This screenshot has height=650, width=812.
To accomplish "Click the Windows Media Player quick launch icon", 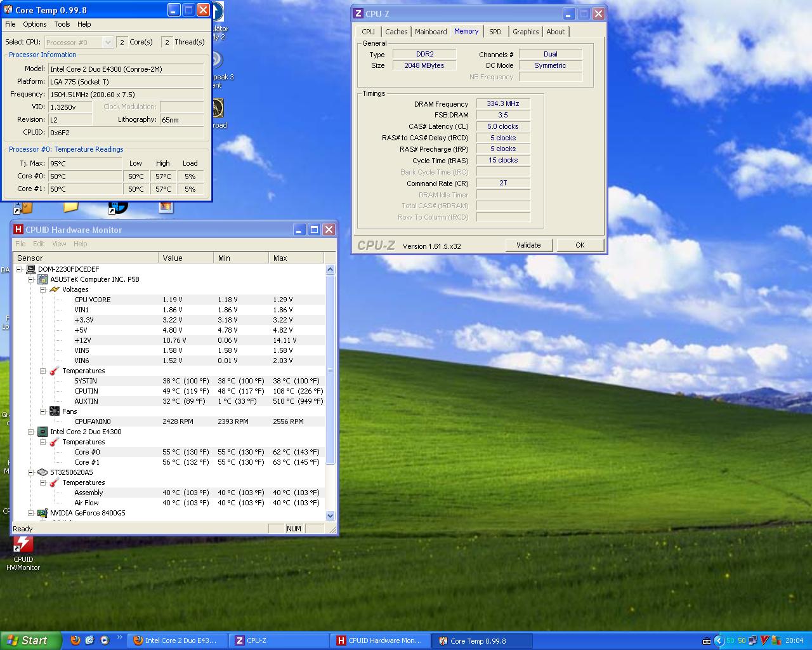I will [x=105, y=640].
